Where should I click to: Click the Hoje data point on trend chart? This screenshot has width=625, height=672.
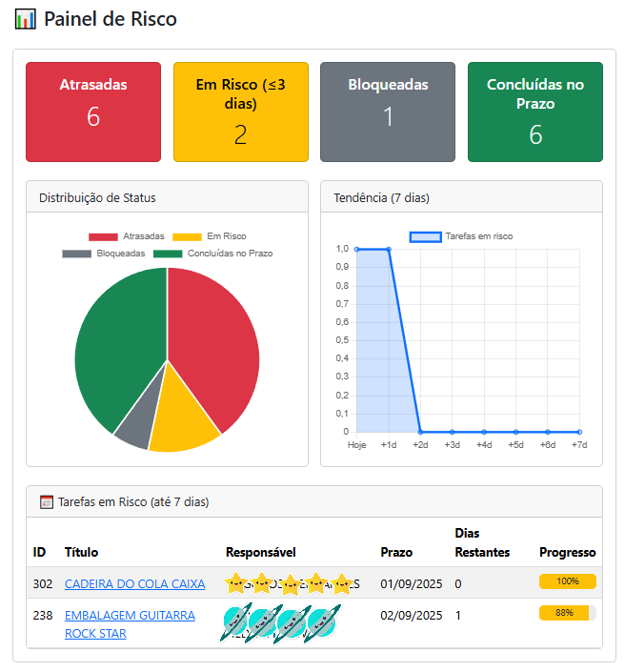click(357, 250)
